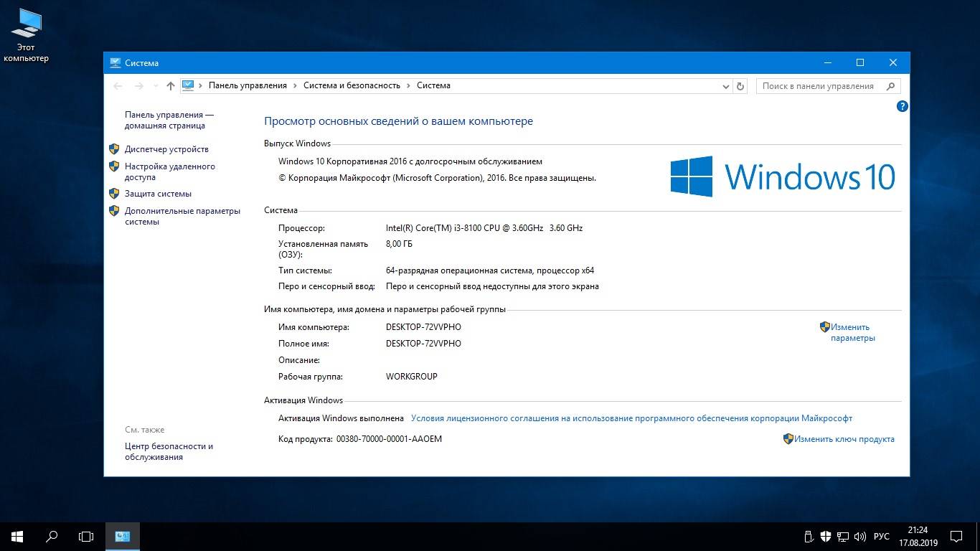Click the Forward navigation arrow
Viewport: 980px width, 551px height.
[139, 86]
